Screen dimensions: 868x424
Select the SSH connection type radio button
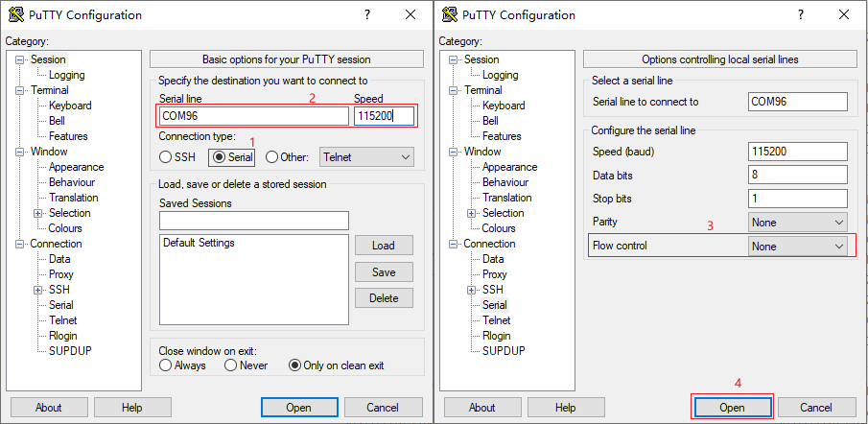coord(165,157)
